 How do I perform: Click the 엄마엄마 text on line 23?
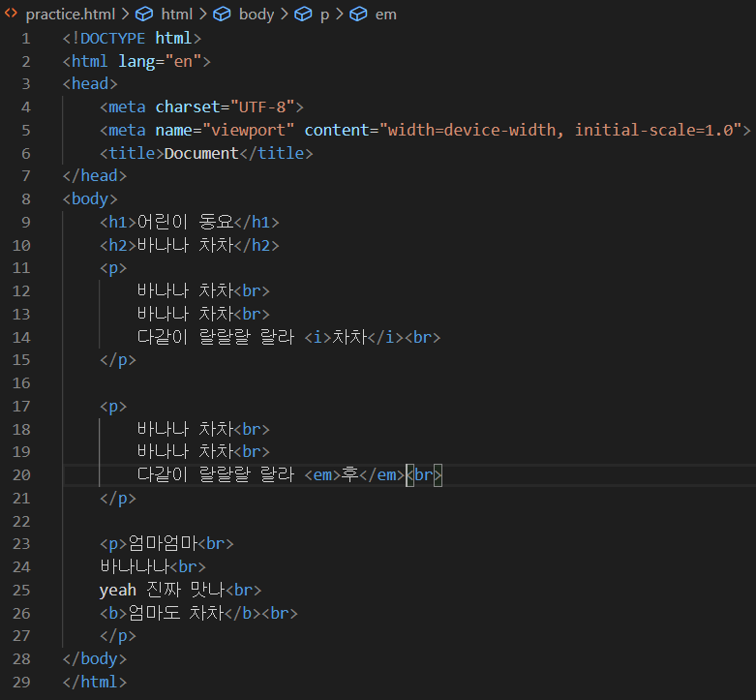click(x=163, y=544)
